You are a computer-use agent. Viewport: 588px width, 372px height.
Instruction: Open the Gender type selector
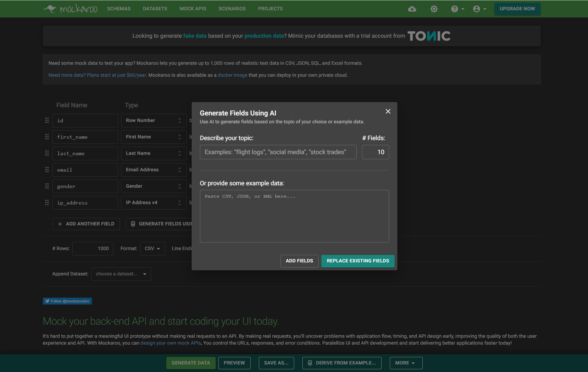coord(154,186)
